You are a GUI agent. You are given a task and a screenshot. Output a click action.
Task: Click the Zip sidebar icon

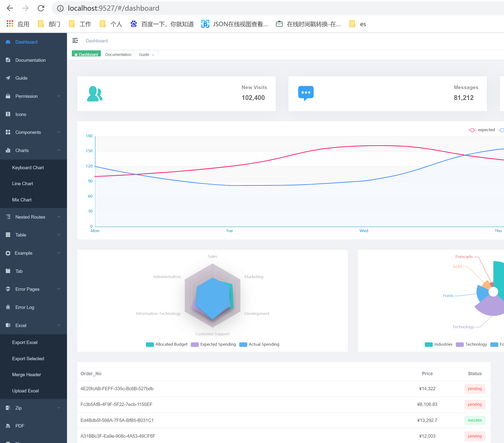tap(8, 408)
